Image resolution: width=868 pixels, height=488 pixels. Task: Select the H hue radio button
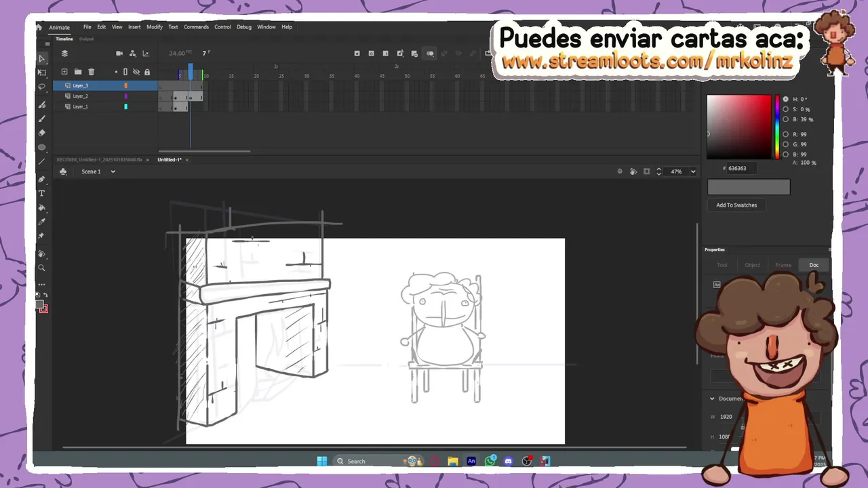pos(786,99)
